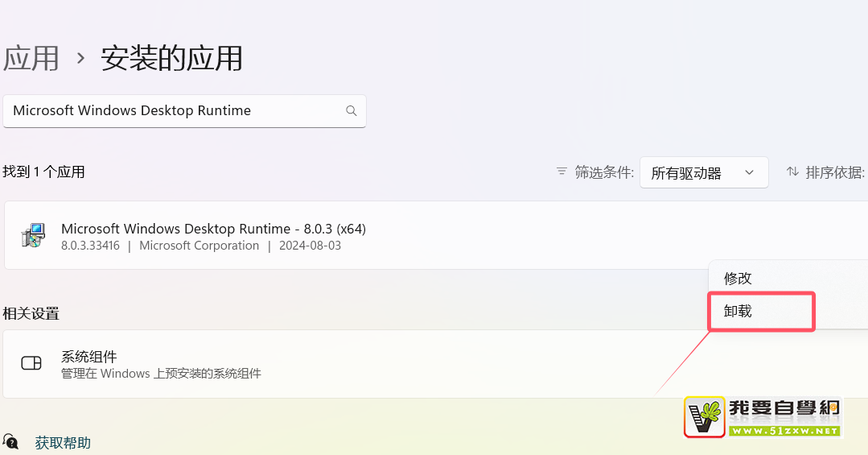Click the breadcrumb chevron after 应用
Viewport: 868px width, 455px height.
coord(80,58)
